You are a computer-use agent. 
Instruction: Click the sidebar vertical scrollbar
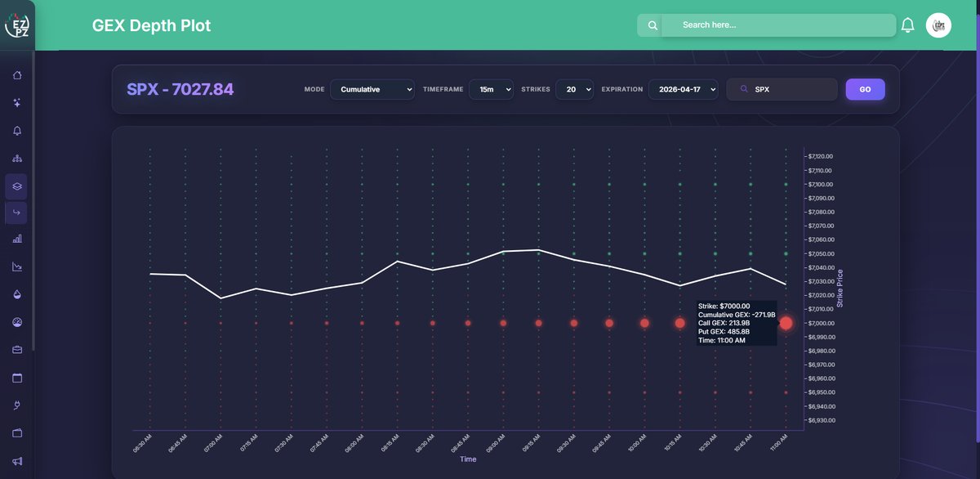[x=33, y=200]
